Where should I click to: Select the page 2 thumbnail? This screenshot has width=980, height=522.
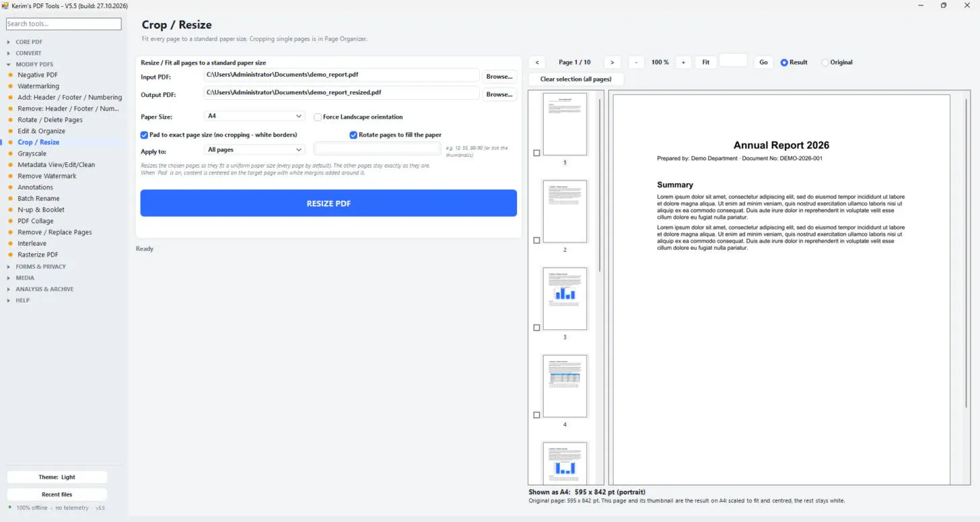(565, 211)
